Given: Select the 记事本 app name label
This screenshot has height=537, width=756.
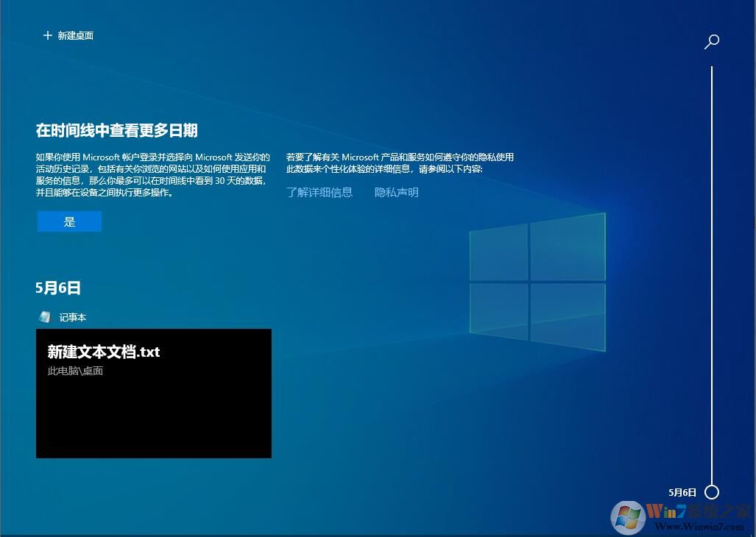Looking at the screenshot, I should coord(73,317).
